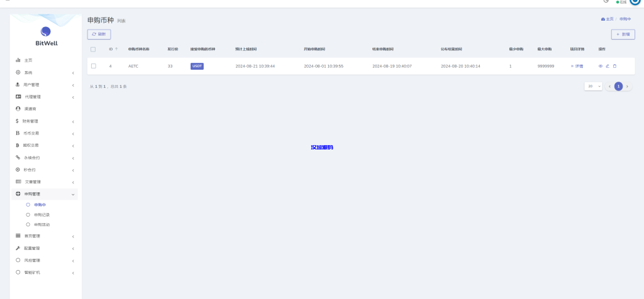
Task: Tick the select-all checkbox in table header
Action: pos(93,49)
